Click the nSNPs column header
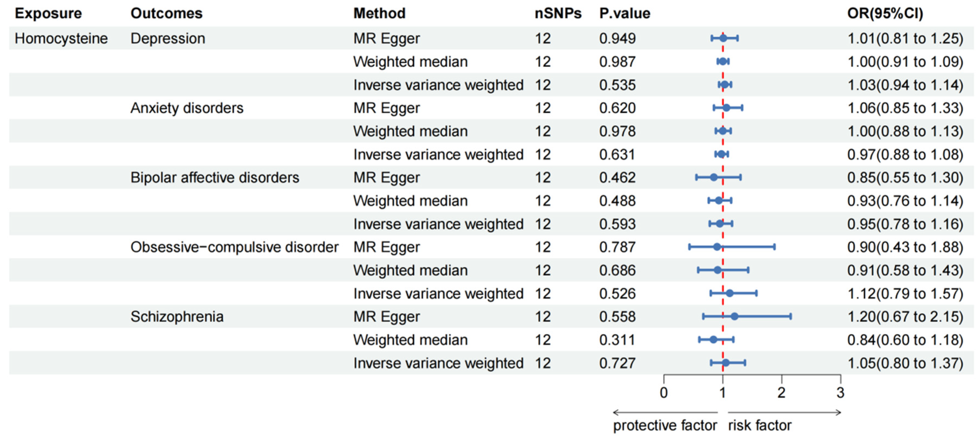Image resolution: width=980 pixels, height=438 pixels. tap(558, 13)
